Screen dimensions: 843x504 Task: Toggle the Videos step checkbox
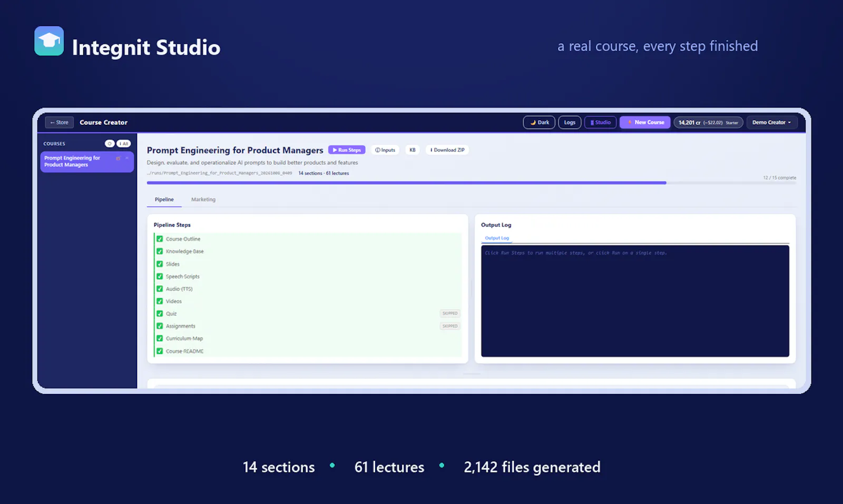pos(160,301)
